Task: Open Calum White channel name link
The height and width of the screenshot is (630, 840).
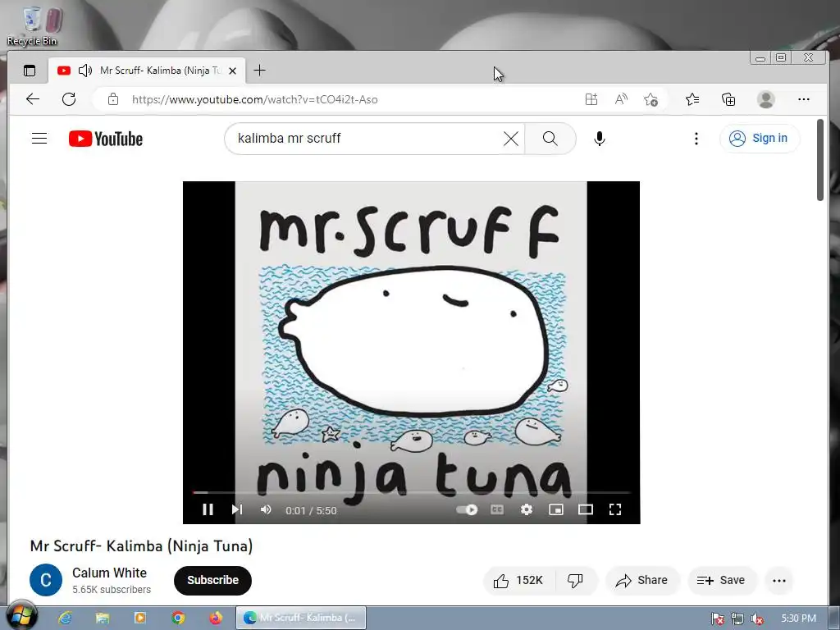Action: (x=109, y=573)
